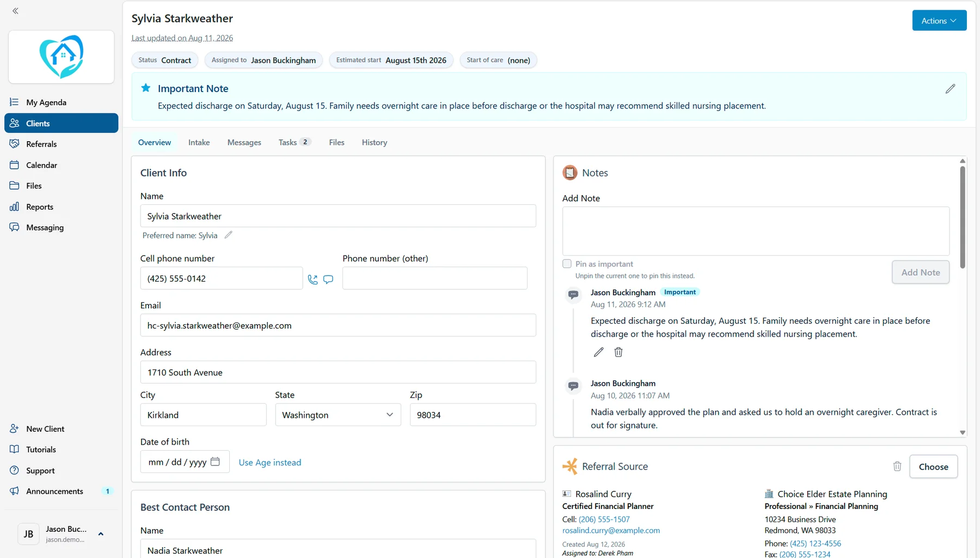Open the Calendar icon in sidebar
Viewport: 980px width, 558px height.
(x=14, y=165)
